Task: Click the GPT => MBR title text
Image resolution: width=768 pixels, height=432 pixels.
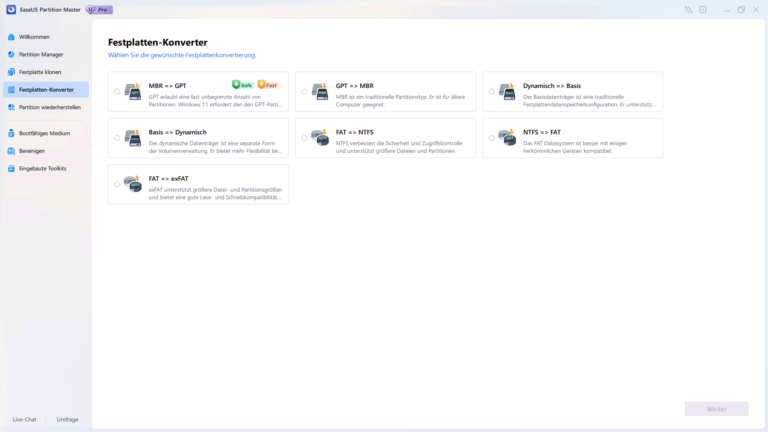Action: [x=355, y=86]
